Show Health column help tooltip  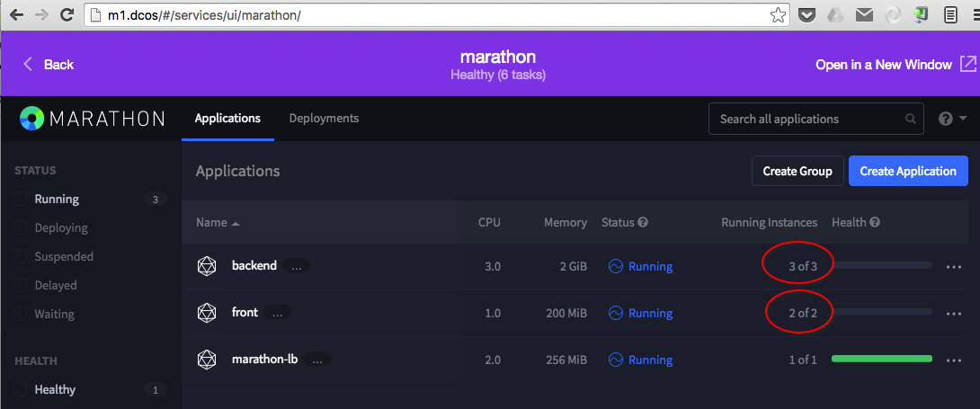tap(875, 222)
